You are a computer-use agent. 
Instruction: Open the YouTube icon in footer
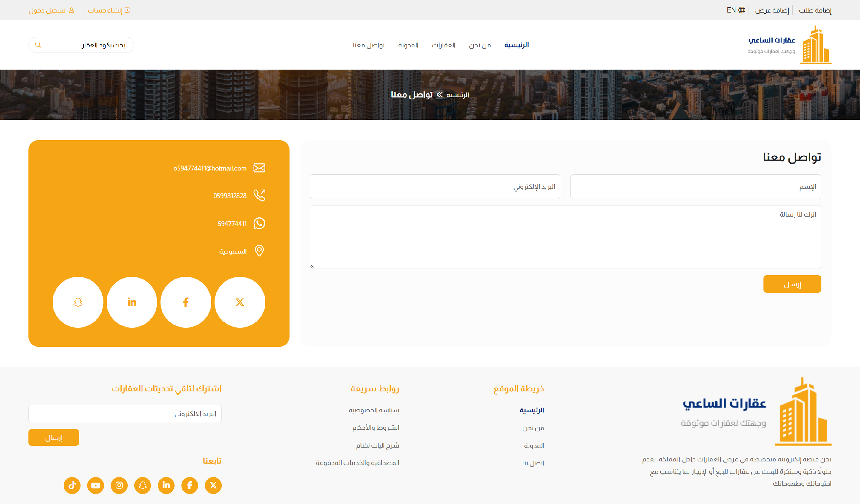pyautogui.click(x=96, y=485)
